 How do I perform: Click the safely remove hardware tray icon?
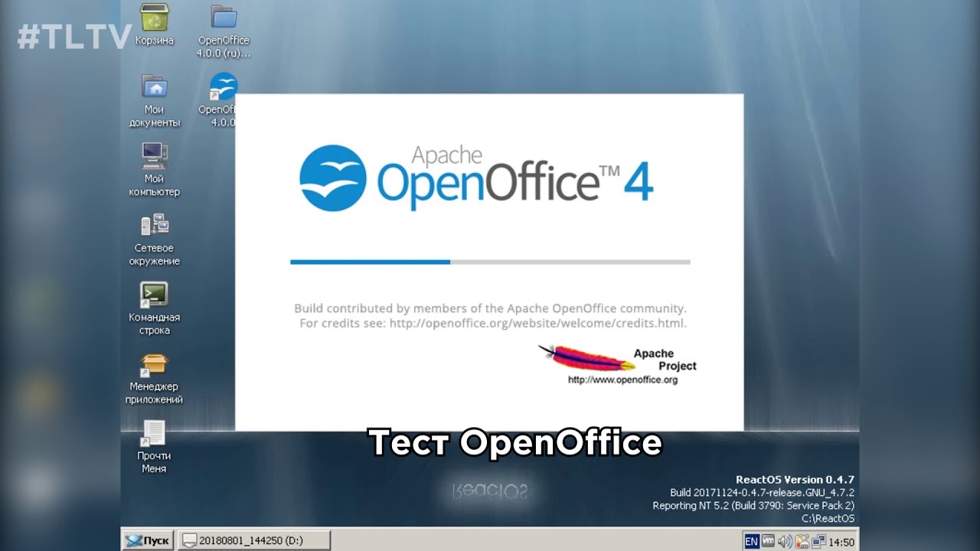click(x=802, y=542)
